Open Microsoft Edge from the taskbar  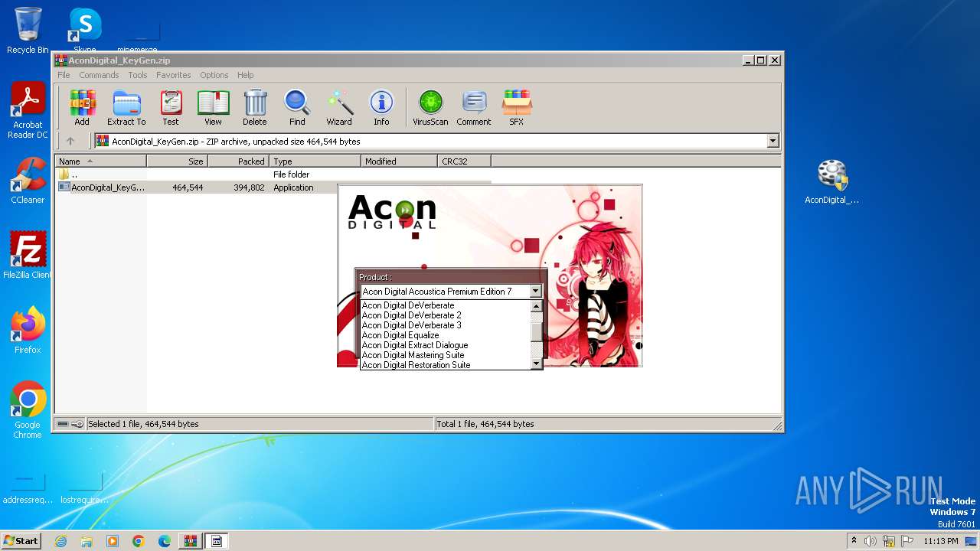(165, 541)
